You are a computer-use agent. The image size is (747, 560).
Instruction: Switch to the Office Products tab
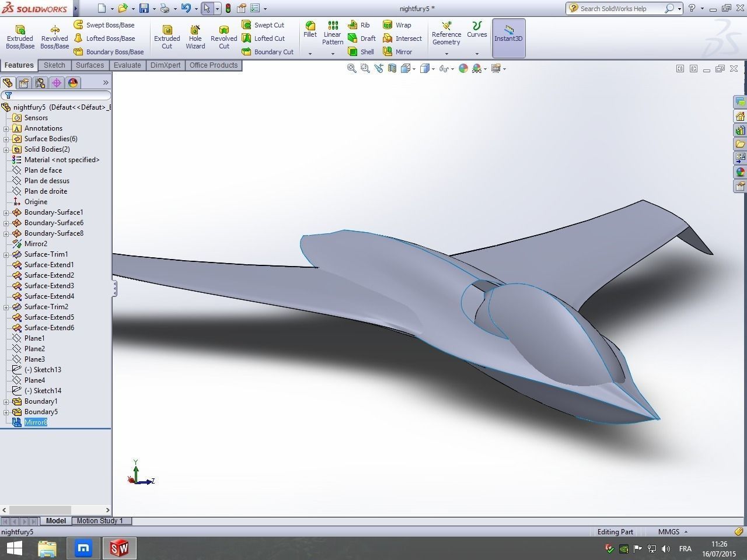[x=214, y=65]
